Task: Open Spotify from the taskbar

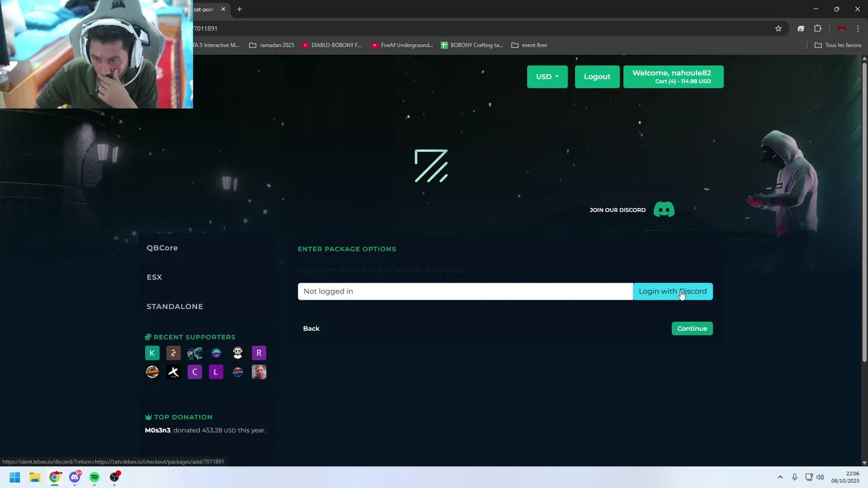Action: point(94,477)
